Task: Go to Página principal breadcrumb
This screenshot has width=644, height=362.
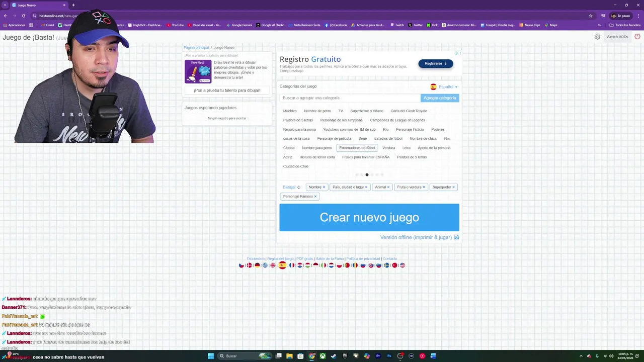Action: [x=196, y=47]
